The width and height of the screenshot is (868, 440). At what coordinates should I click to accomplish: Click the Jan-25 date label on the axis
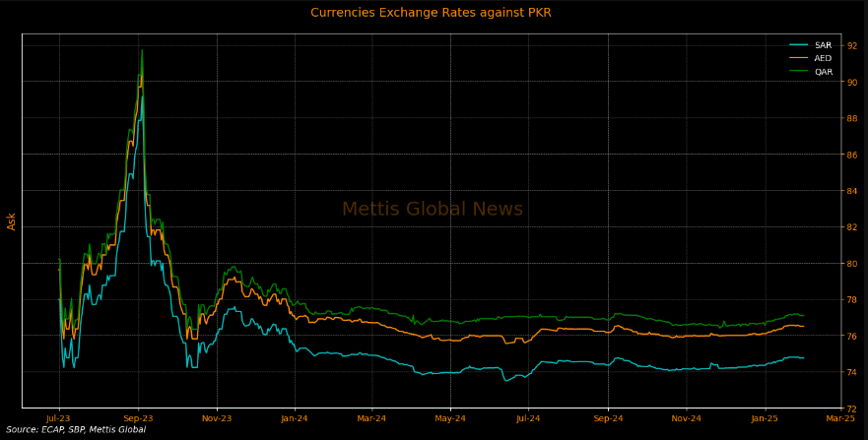765,418
